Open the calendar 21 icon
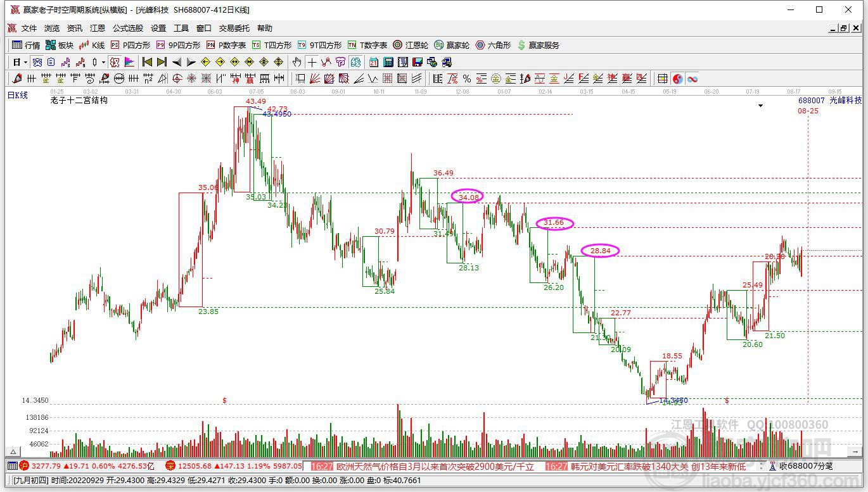This screenshot has width=868, height=492. [x=374, y=62]
